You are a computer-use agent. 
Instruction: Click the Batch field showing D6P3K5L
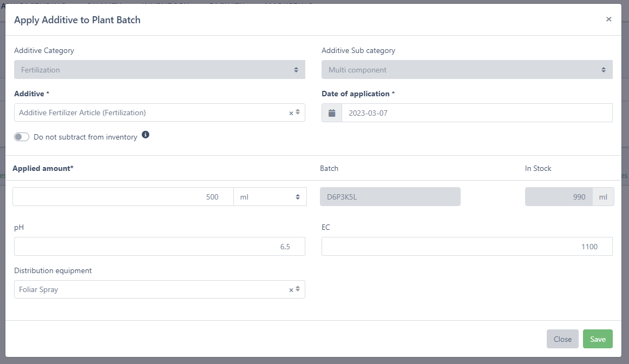pyautogui.click(x=390, y=197)
